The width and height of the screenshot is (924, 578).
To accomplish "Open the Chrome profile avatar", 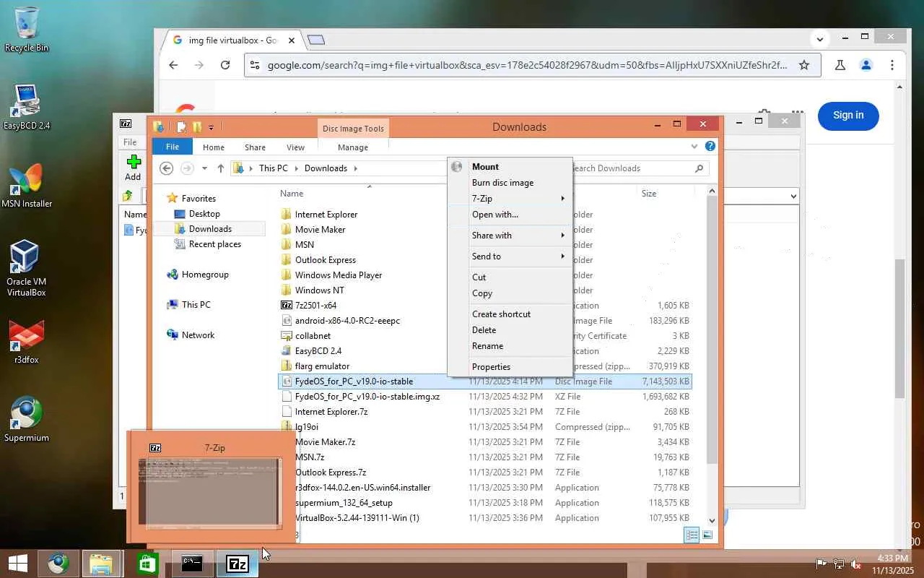I will pos(866,65).
